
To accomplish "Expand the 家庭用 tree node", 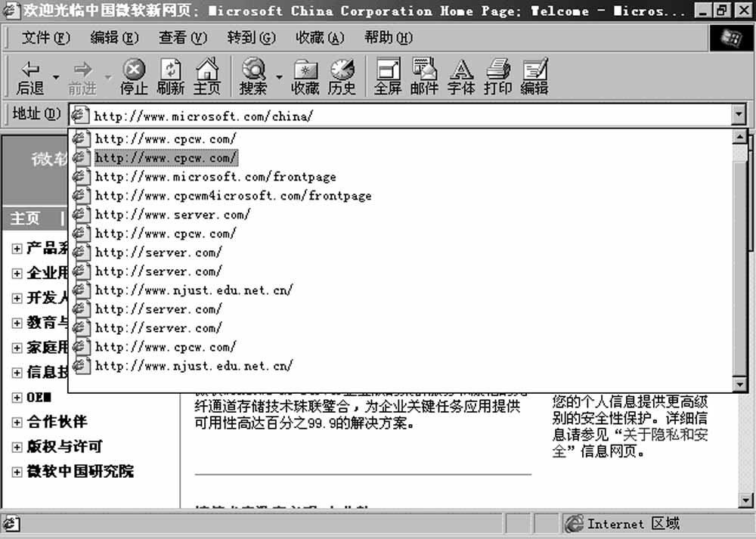I will point(17,348).
